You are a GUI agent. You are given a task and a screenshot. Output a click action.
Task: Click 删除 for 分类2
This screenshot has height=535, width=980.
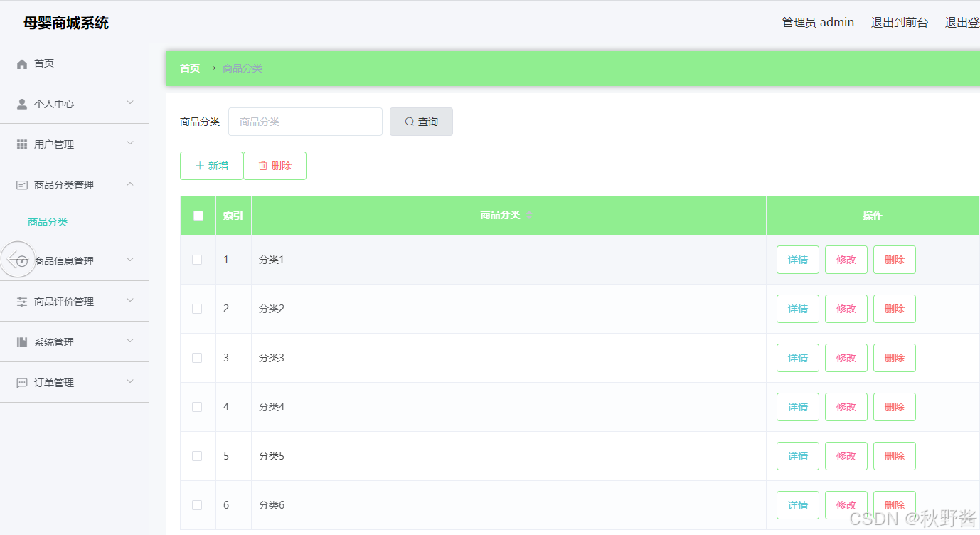point(895,309)
